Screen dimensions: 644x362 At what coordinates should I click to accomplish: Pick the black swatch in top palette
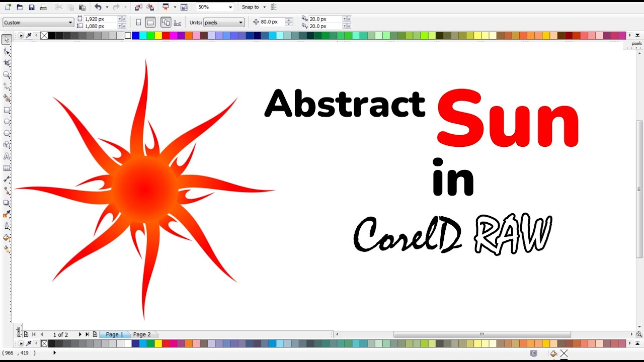(52, 36)
